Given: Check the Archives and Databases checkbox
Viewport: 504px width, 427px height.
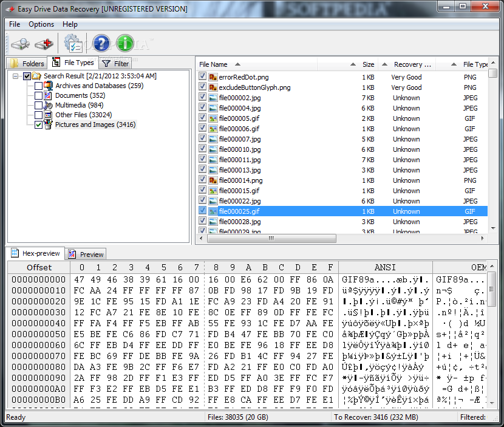Looking at the screenshot, I should coord(38,86).
